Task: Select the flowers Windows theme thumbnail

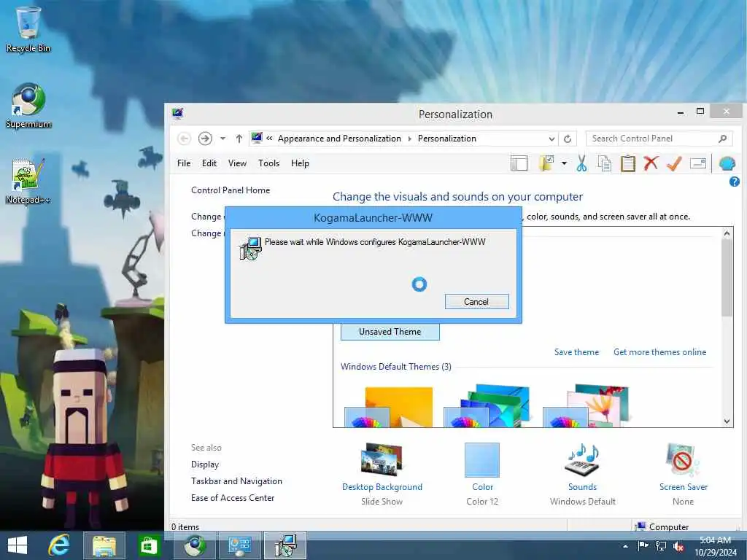Action: (586, 405)
